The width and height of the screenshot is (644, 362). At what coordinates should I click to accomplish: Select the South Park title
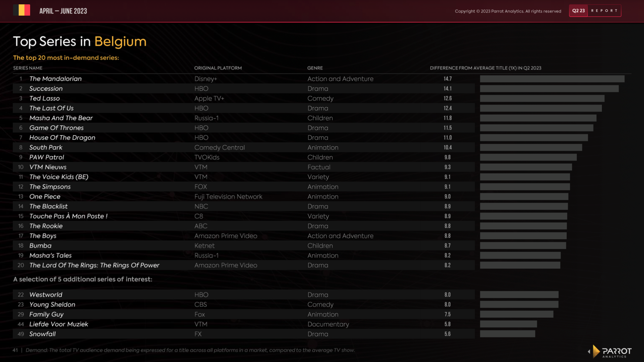(x=46, y=147)
